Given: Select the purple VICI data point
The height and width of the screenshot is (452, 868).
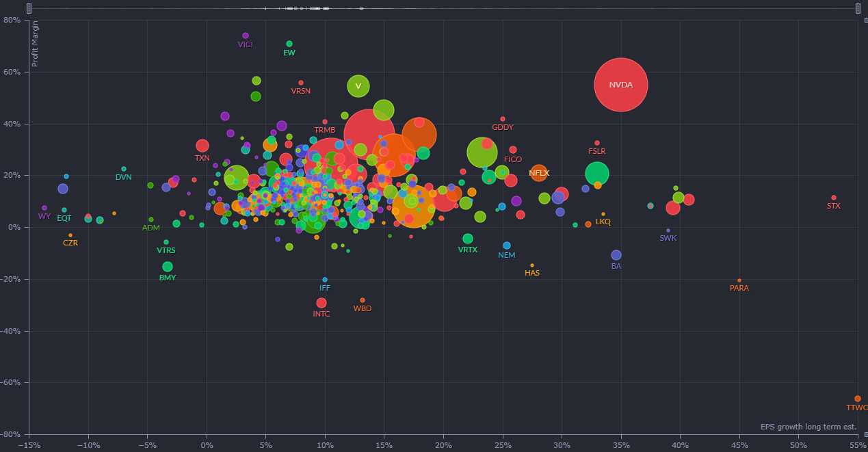Looking at the screenshot, I should coord(246,36).
